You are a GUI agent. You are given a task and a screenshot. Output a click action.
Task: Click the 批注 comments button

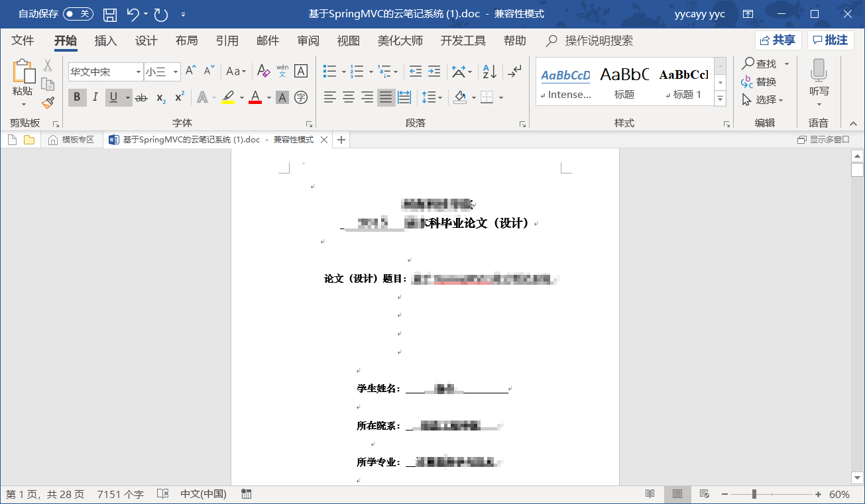[831, 40]
